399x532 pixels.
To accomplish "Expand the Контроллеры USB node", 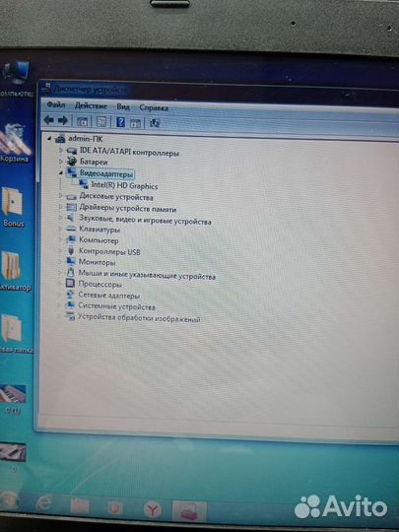I will pos(60,251).
